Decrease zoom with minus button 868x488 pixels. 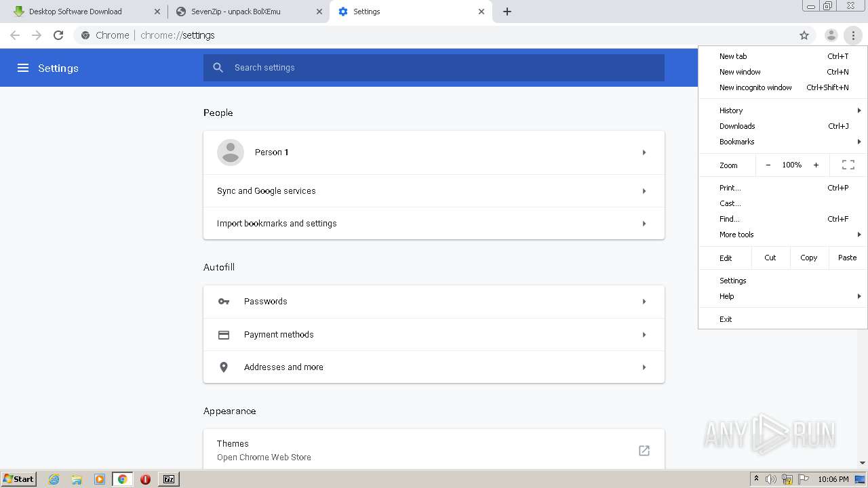point(768,165)
